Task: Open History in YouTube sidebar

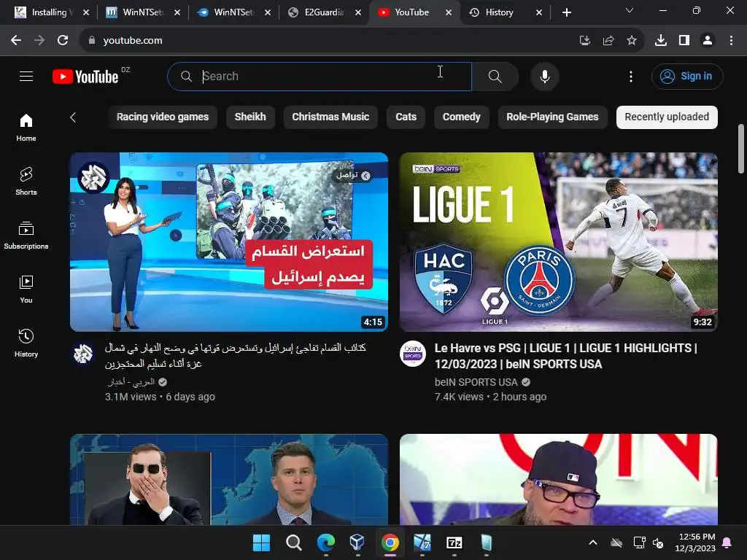Action: [x=26, y=343]
